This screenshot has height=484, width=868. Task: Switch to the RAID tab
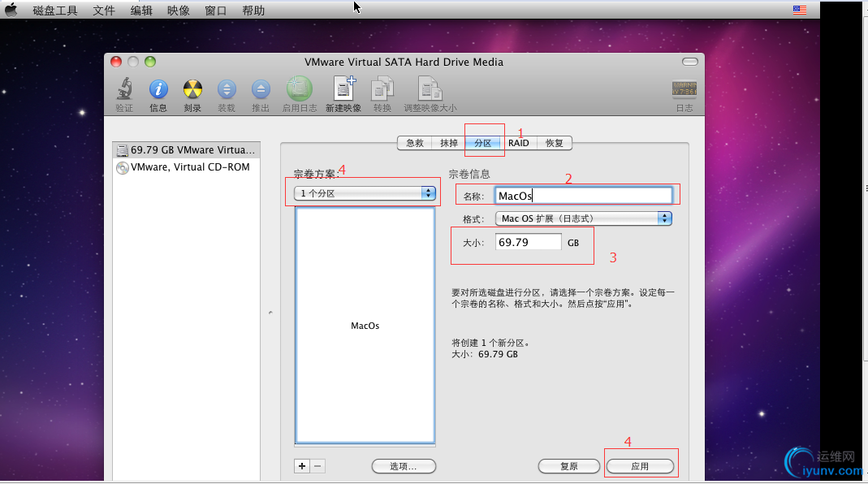tap(519, 143)
